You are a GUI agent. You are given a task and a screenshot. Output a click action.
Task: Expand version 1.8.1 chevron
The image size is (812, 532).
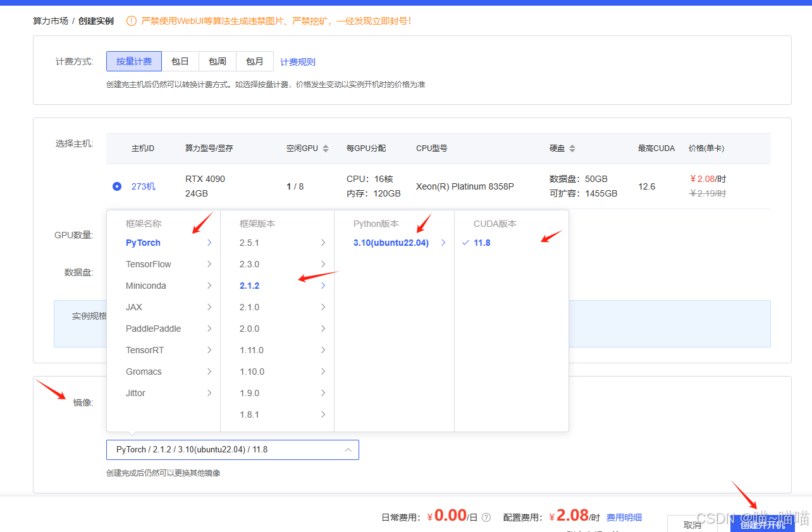(323, 414)
